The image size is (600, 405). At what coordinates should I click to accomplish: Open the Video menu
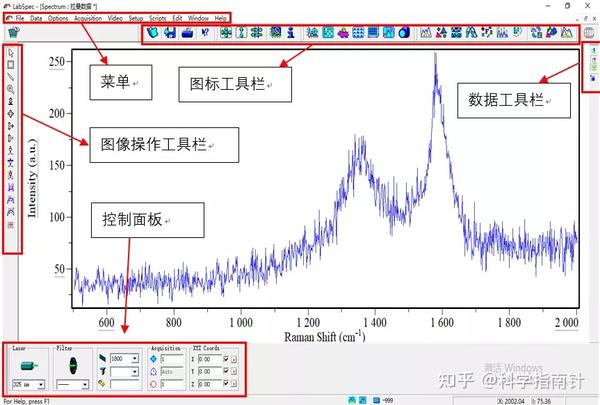pyautogui.click(x=115, y=18)
